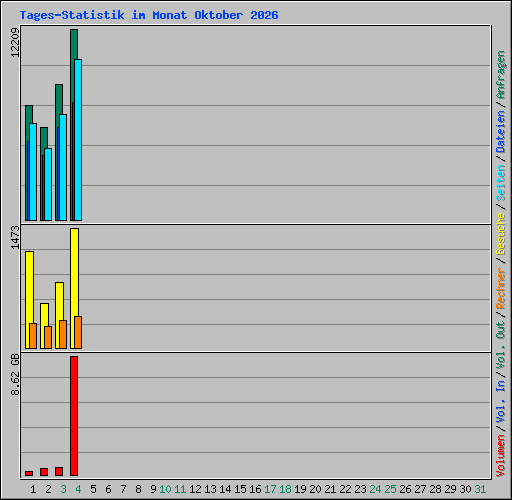The width and height of the screenshot is (512, 500).
Task: Click the tall red volume bar for day 4
Action: tap(74, 416)
